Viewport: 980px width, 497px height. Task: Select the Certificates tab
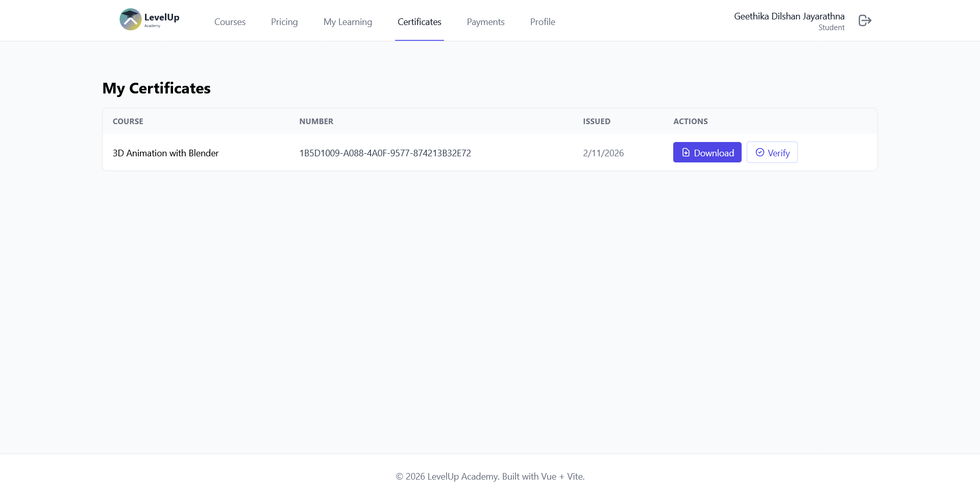pyautogui.click(x=419, y=22)
